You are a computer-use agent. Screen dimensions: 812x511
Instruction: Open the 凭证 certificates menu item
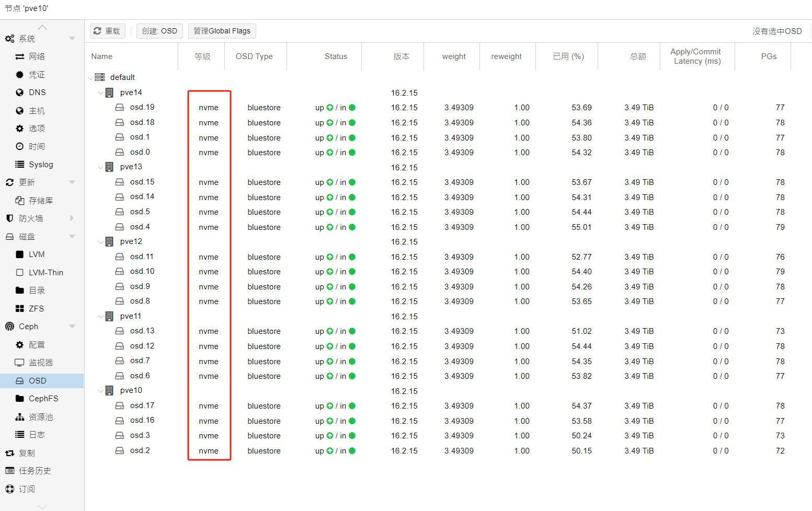click(x=42, y=74)
